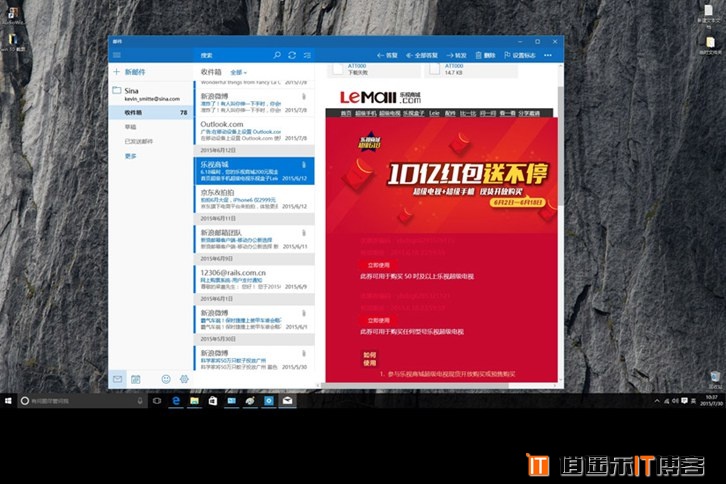Open the AT1000 attachment of 14.7 KB
The image size is (726, 484).
coord(472,69)
